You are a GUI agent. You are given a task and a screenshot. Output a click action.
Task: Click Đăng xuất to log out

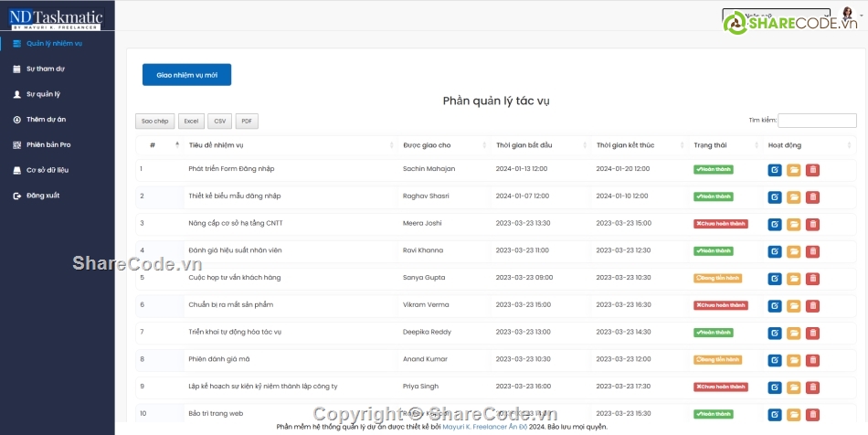[x=43, y=196]
